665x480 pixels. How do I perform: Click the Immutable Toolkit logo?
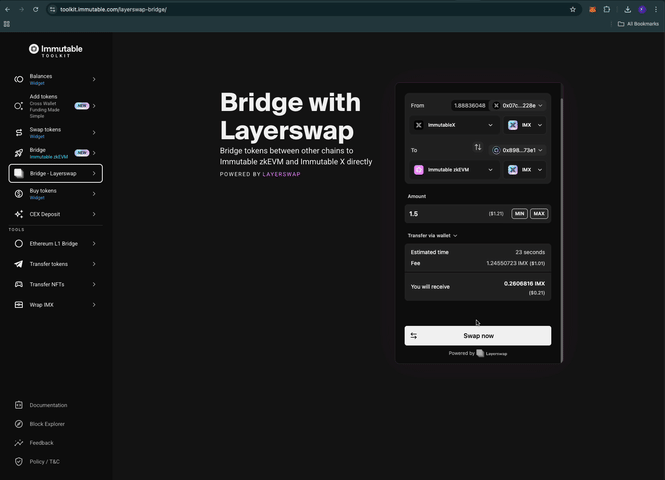pyautogui.click(x=56, y=50)
